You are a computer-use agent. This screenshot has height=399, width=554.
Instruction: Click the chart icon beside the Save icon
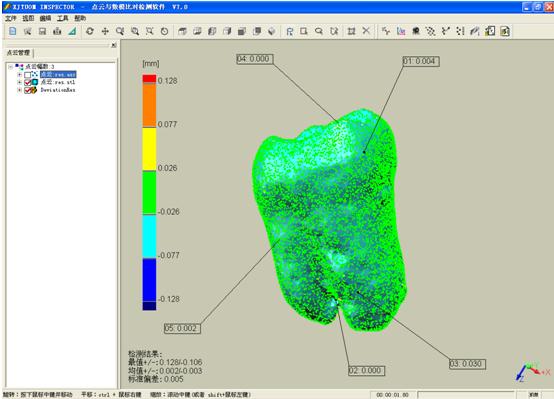tap(57, 31)
